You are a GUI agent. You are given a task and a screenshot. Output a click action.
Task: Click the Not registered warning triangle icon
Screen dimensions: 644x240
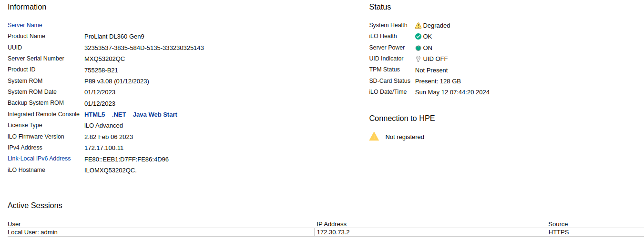point(374,137)
